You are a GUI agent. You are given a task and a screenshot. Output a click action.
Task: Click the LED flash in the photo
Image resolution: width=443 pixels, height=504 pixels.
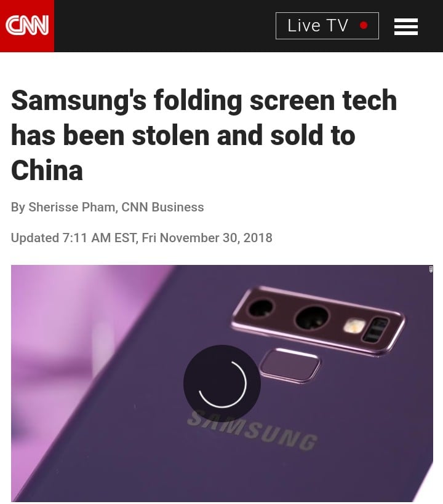pos(354,326)
